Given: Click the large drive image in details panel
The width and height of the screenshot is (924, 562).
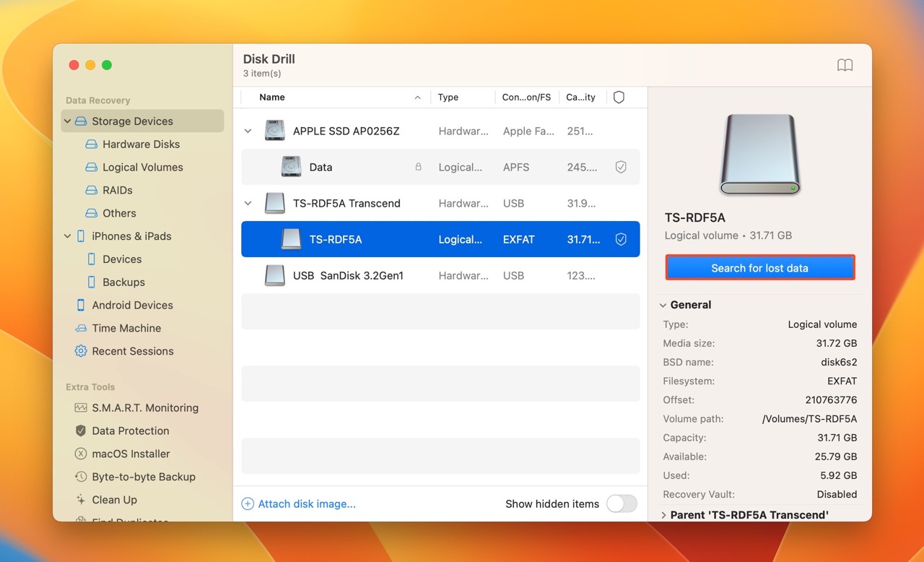Looking at the screenshot, I should coord(759,155).
